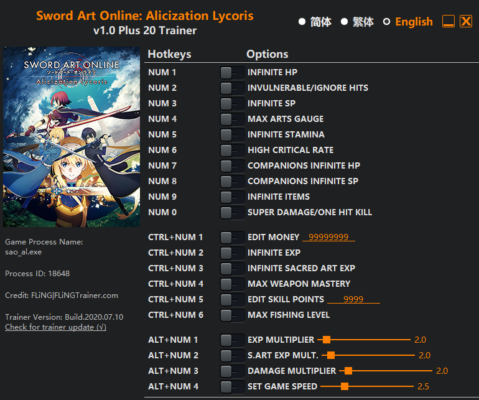Click the Set Game Speed value 2.5
This screenshot has height=400, width=479.
pos(423,386)
